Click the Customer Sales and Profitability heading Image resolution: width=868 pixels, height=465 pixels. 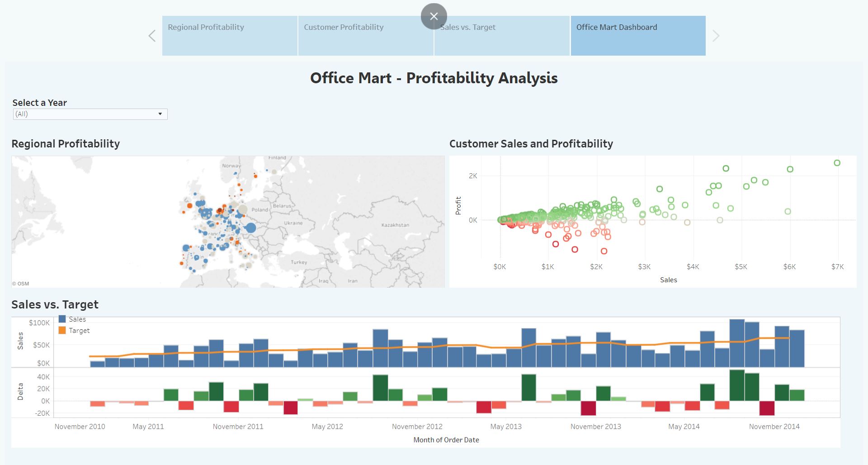[531, 144]
